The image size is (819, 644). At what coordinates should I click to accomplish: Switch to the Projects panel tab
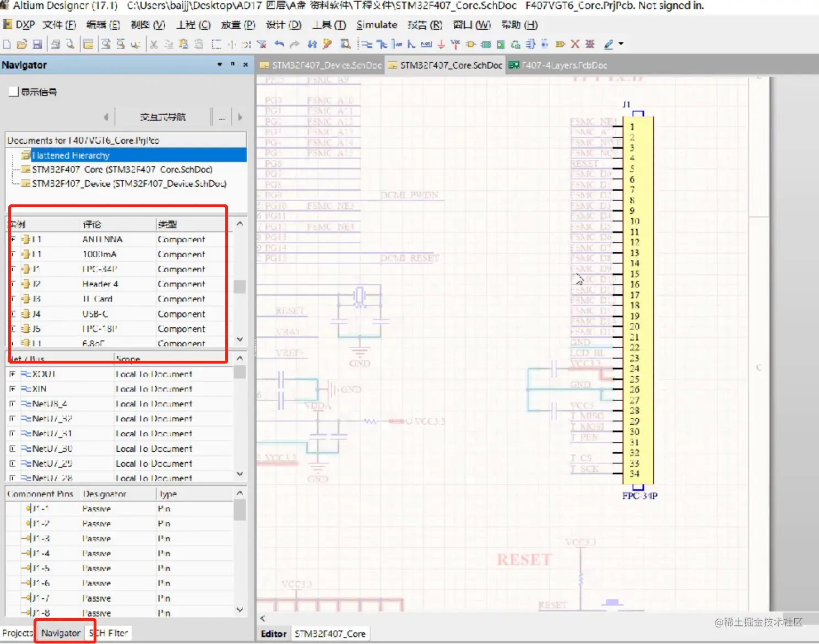tap(18, 633)
